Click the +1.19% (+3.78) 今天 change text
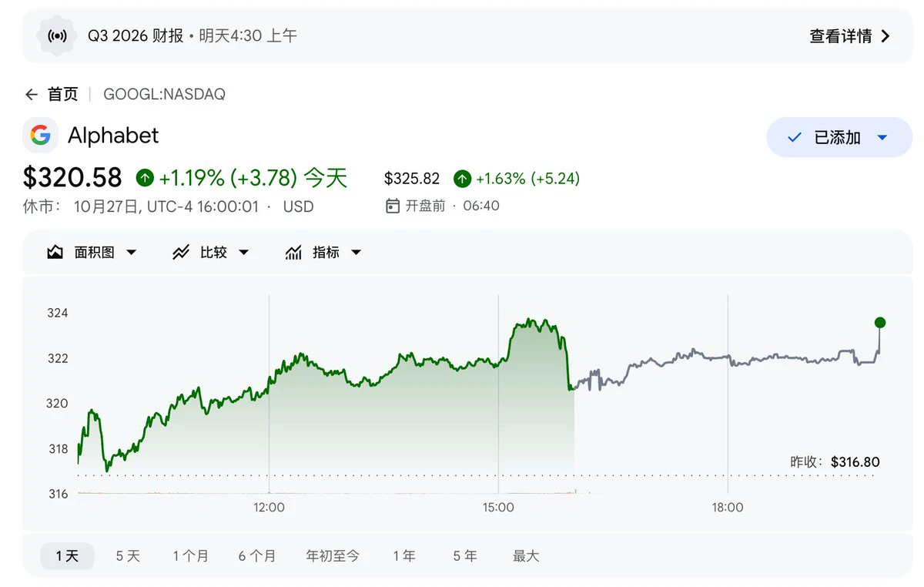 coord(253,178)
